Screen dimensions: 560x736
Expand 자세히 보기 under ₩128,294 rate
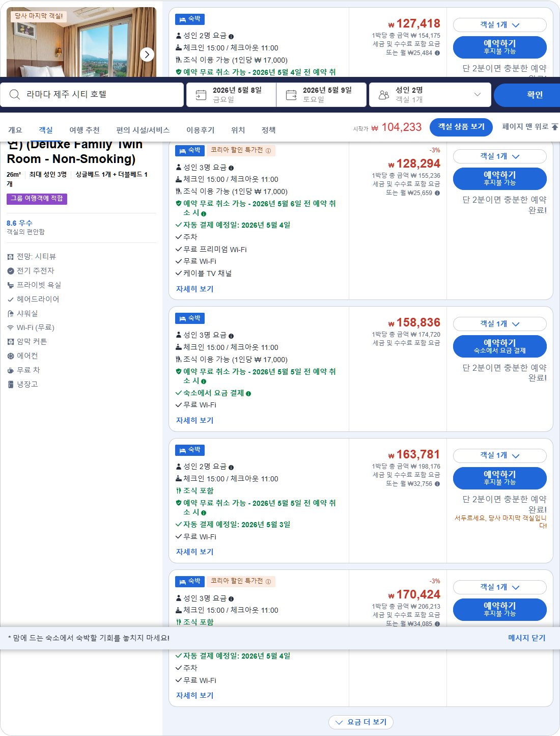pos(195,289)
